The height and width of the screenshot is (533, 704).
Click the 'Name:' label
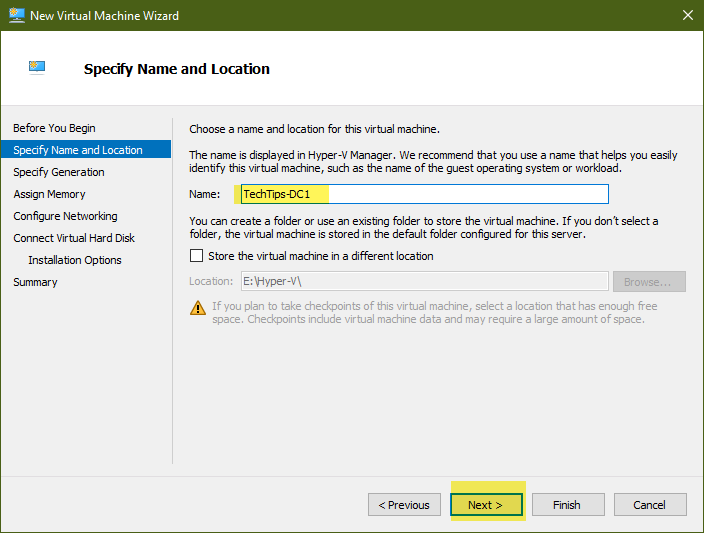tap(204, 194)
